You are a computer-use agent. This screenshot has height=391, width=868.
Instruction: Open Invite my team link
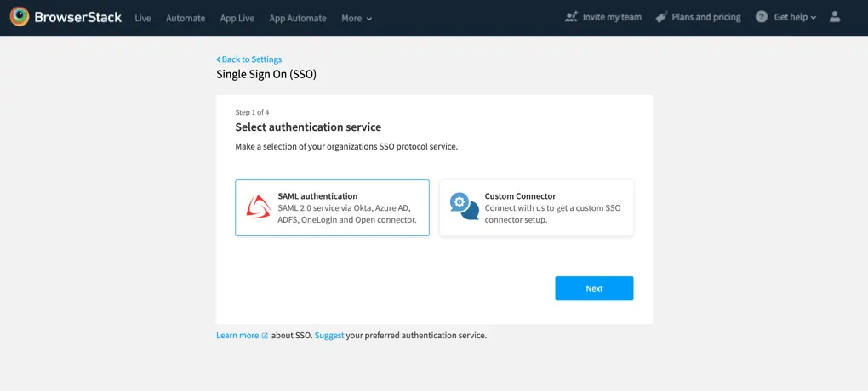(x=612, y=17)
